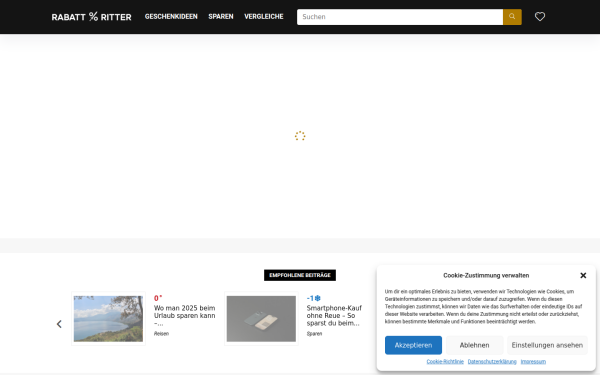Open the Impressum link
The width and height of the screenshot is (600, 375).
click(x=533, y=362)
